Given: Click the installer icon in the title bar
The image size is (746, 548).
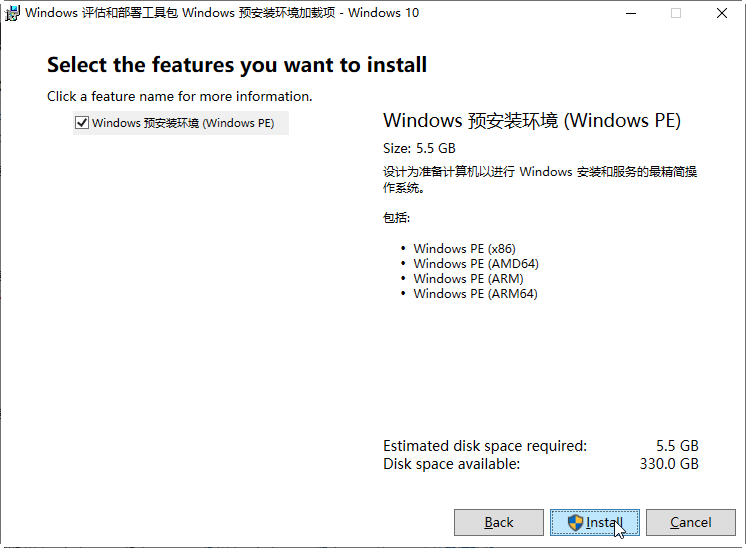Looking at the screenshot, I should click(x=12, y=14).
